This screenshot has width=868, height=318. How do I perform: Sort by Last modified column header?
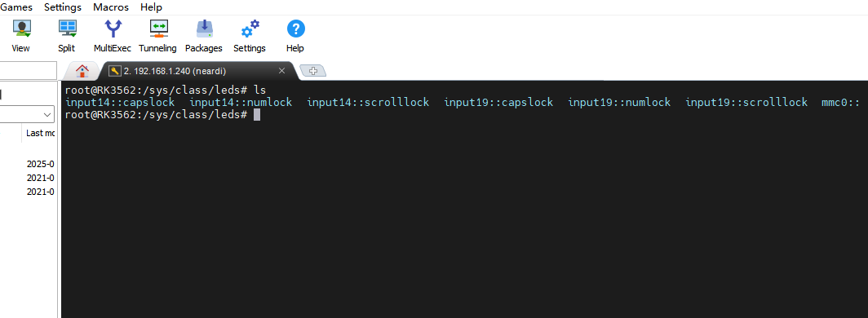tap(41, 133)
